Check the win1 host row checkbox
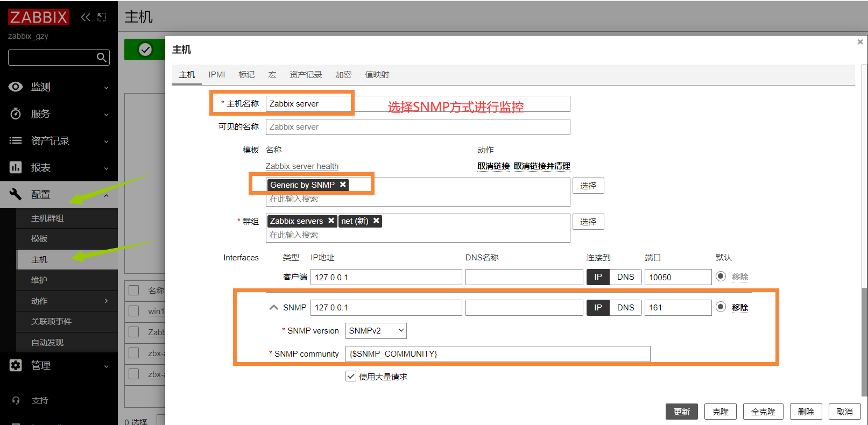This screenshot has width=868, height=425. 134,311
